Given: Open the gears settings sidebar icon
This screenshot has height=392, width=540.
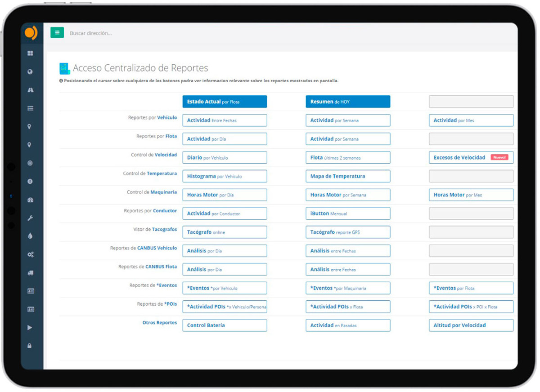Looking at the screenshot, I should point(30,255).
